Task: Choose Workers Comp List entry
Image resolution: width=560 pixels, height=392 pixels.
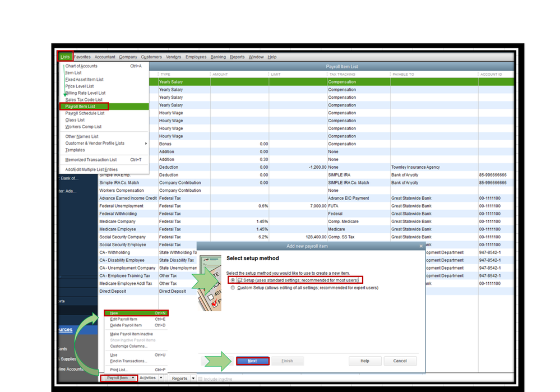Action: point(104,127)
